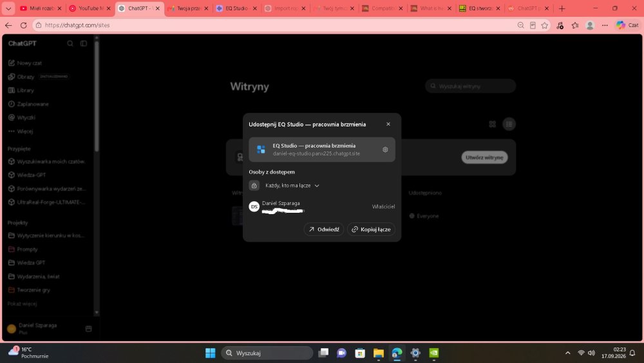
Task: Reload the page
Action: click(x=23, y=25)
